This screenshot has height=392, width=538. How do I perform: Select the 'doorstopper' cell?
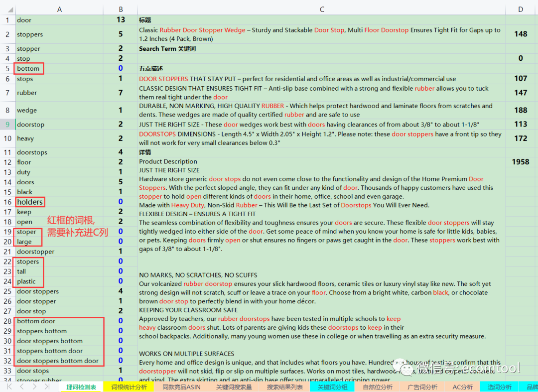[x=59, y=252]
